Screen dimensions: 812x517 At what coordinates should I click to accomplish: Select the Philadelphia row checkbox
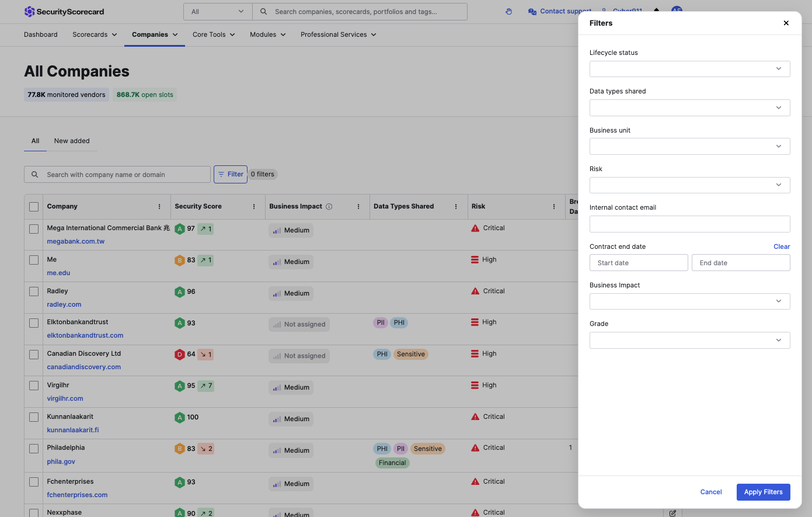[34, 449]
